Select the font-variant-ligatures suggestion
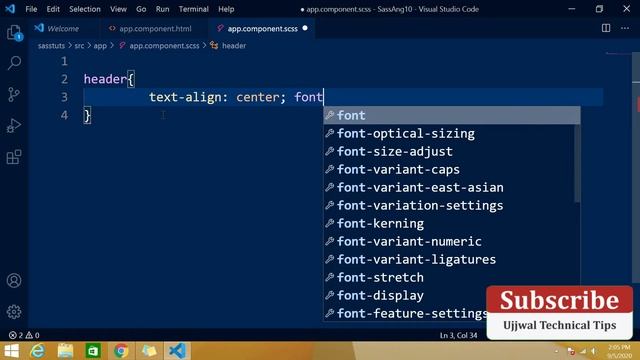The image size is (640, 360). [x=449, y=259]
